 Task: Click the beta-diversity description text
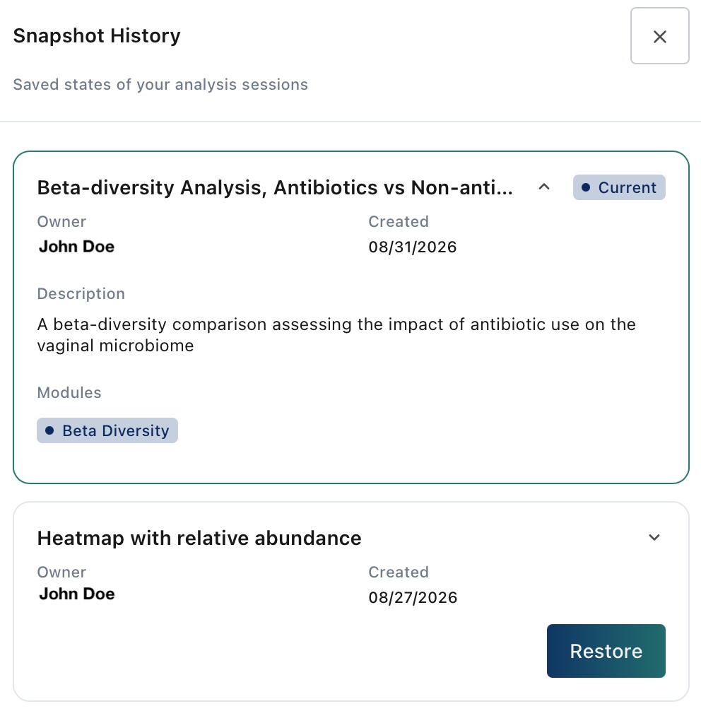(x=336, y=335)
